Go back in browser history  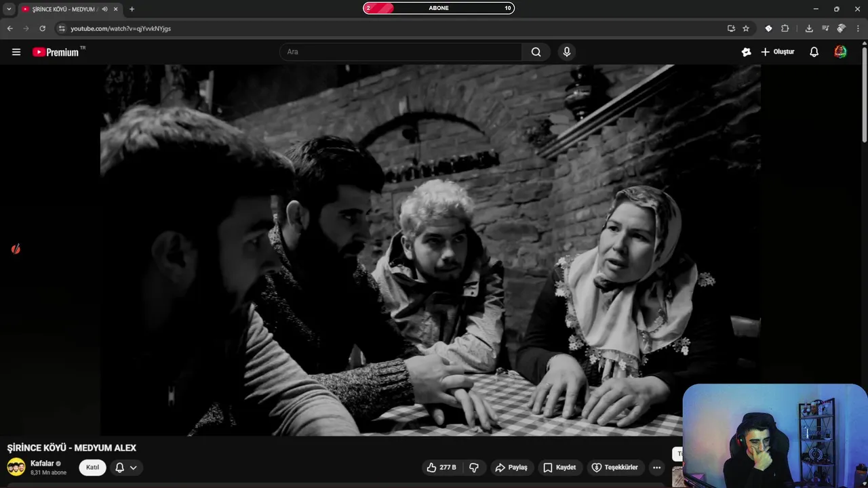(10, 28)
